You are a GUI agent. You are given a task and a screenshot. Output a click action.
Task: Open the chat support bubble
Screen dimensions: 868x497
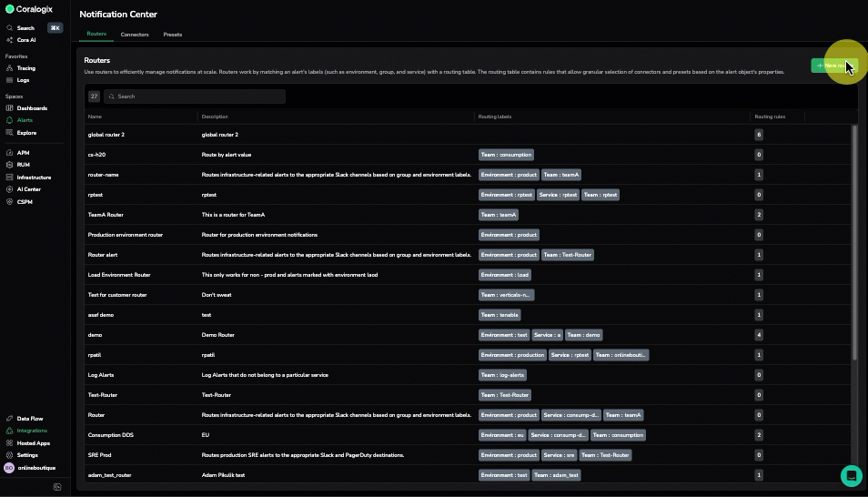tap(851, 475)
